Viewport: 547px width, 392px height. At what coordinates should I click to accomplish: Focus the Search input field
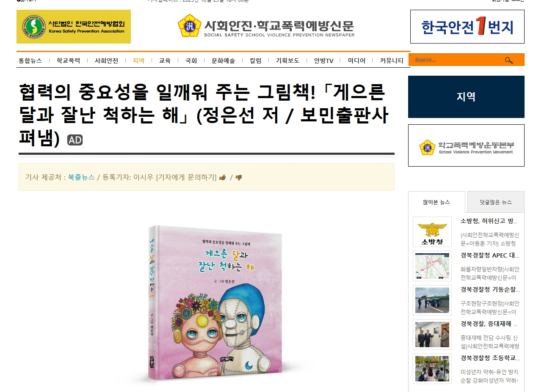(457, 60)
